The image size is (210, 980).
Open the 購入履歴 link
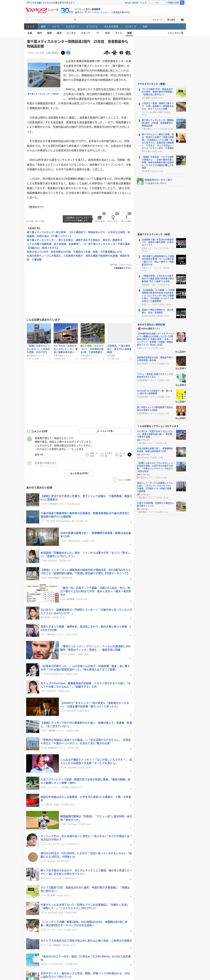tap(171, 20)
